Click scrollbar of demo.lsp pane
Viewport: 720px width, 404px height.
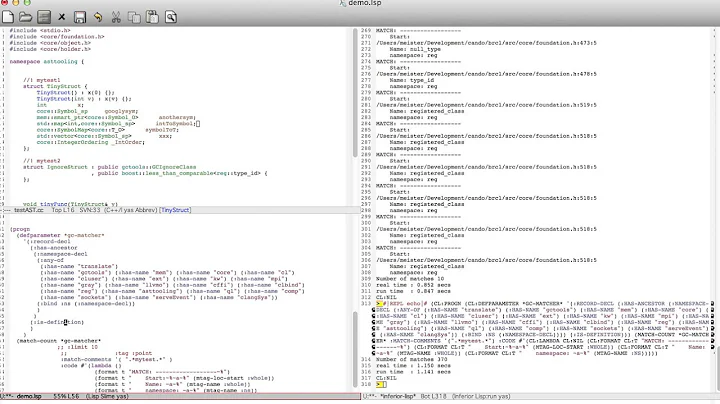[355, 349]
